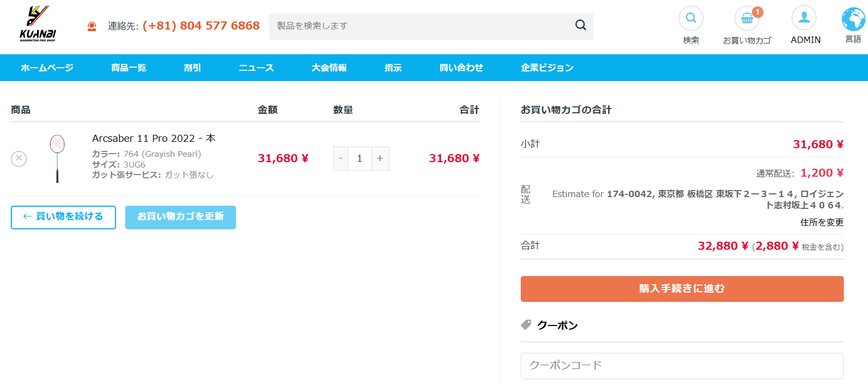Open the 検索 search circle icon
Viewport: 868px width, 384px height.
tap(691, 18)
